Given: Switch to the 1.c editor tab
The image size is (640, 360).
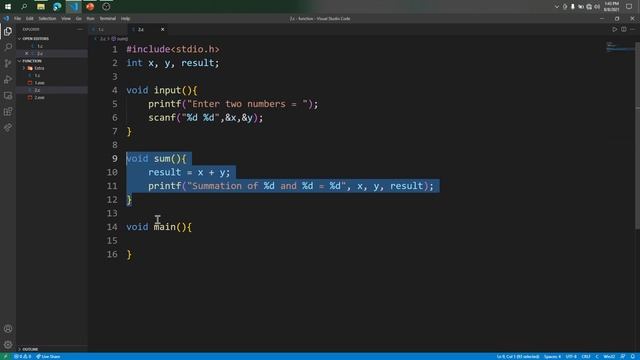Looking at the screenshot, I should (x=109, y=29).
